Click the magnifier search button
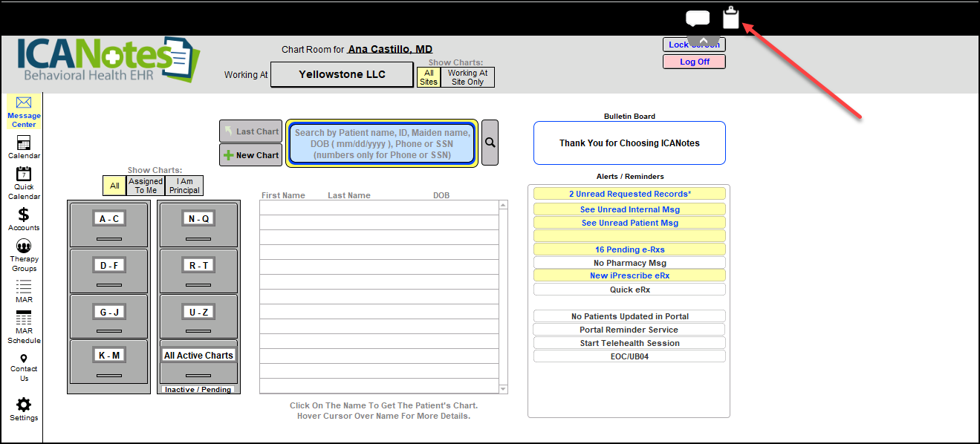Viewport: 980px width, 444px height. tap(490, 143)
